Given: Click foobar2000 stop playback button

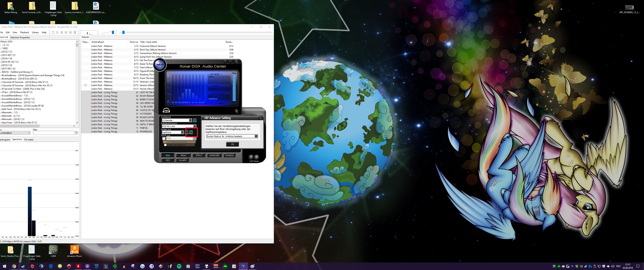Looking at the screenshot, I should 53,32.
